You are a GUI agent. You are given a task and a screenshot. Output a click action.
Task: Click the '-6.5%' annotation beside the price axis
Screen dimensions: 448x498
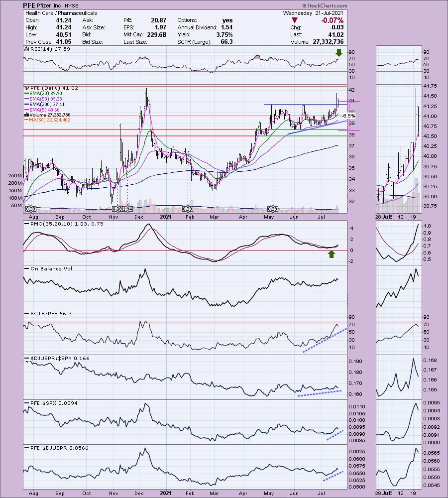tap(349, 116)
